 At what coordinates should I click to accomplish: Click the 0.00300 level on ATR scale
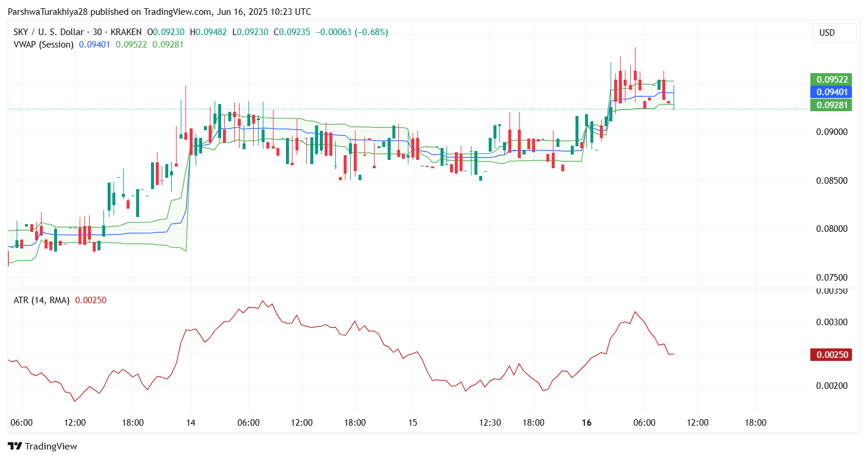[x=831, y=322]
